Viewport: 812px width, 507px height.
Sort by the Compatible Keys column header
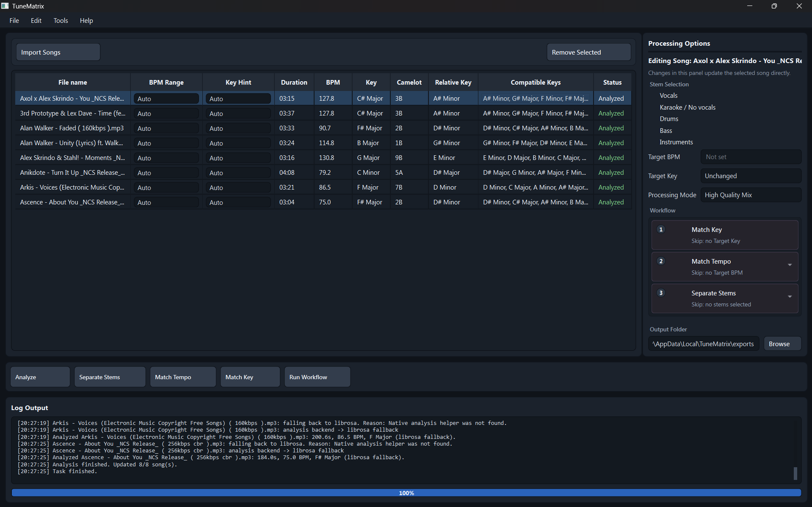pyautogui.click(x=536, y=82)
